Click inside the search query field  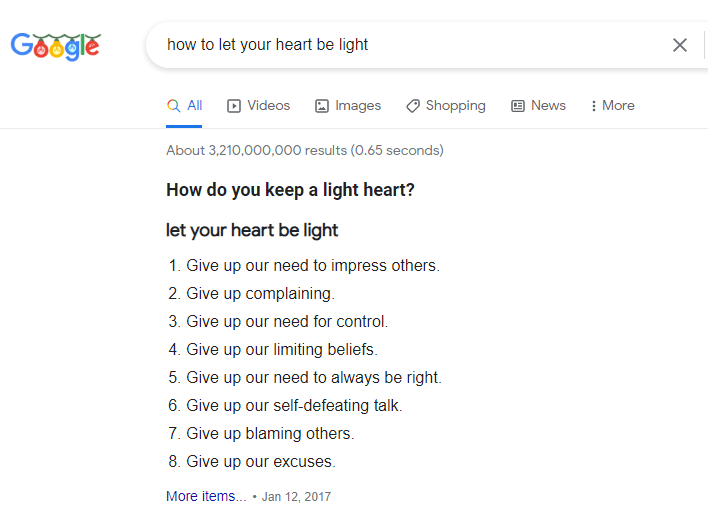pyautogui.click(x=400, y=45)
